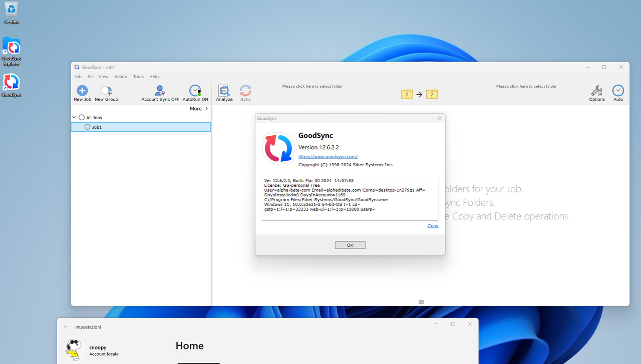This screenshot has width=641, height=364.
Task: Select Job1 in the jobs list
Action: (x=141, y=127)
